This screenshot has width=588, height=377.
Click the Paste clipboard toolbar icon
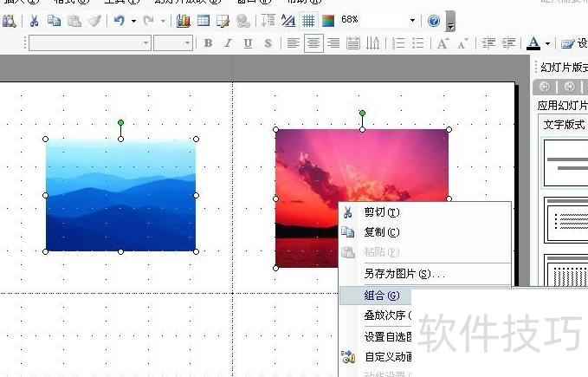click(74, 21)
